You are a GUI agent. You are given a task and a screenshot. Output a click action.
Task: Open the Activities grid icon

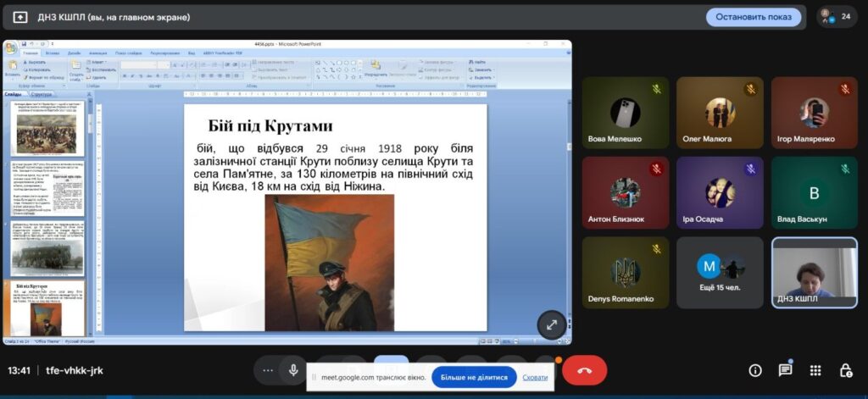click(x=815, y=370)
